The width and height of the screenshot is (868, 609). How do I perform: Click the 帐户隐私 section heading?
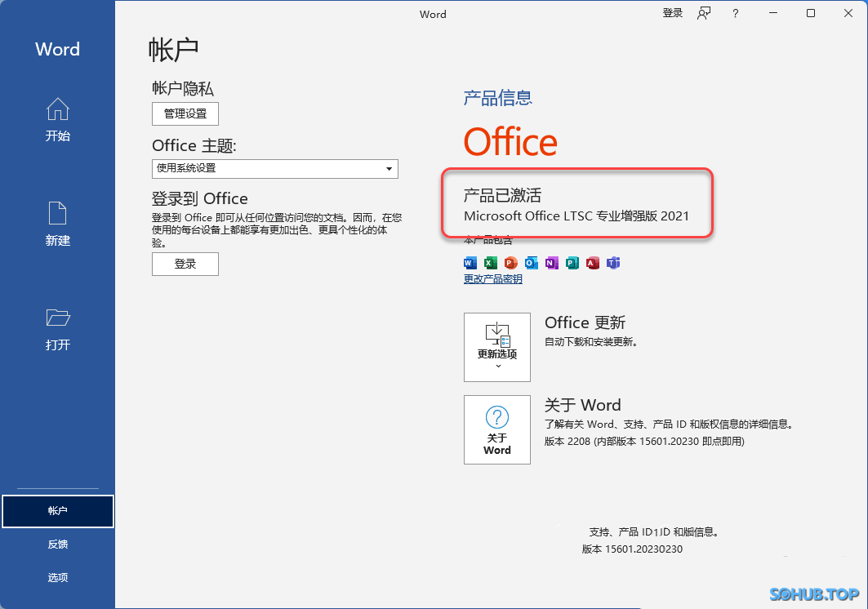click(x=183, y=88)
